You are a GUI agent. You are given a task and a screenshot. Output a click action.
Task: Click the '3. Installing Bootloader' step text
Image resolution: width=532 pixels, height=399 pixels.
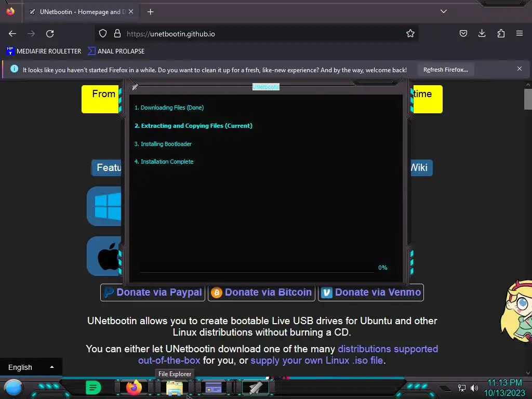click(163, 144)
